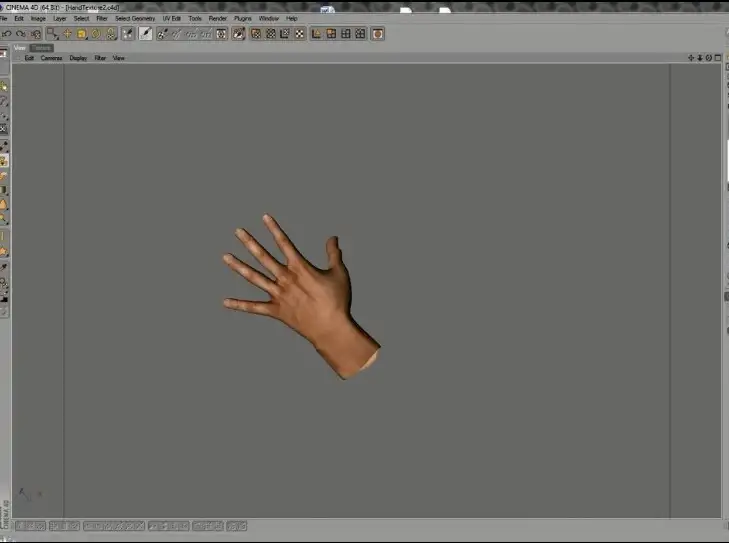Click the viewport move camera icon
Image resolution: width=729 pixels, height=543 pixels.
(x=691, y=58)
